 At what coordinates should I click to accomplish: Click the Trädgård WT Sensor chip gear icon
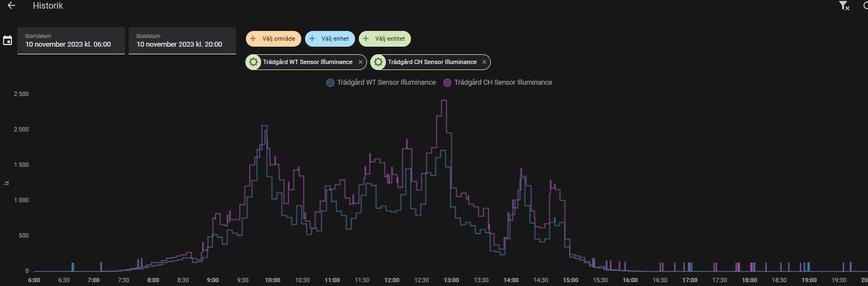point(254,62)
